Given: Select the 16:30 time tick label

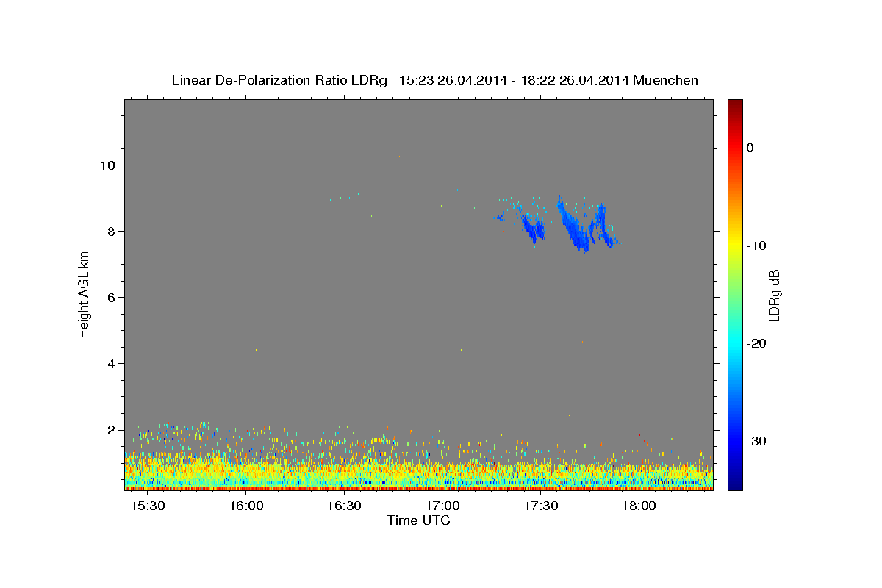Looking at the screenshot, I should click(344, 506).
